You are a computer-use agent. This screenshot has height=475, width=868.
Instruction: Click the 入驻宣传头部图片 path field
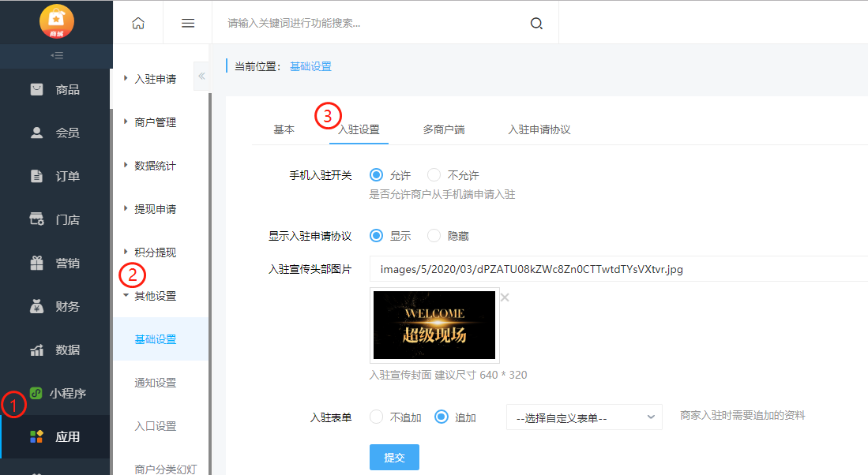coord(618,269)
